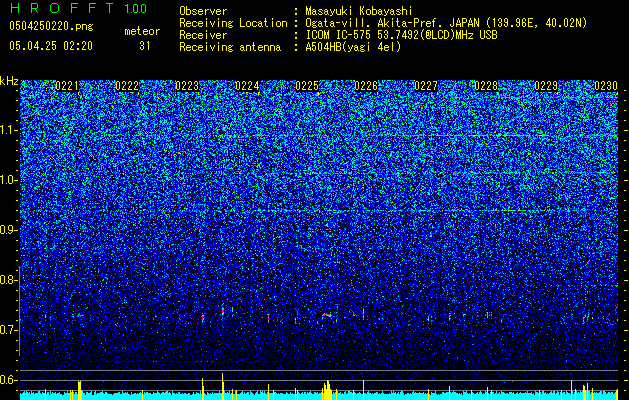Click the tall yellow power spike under 0224
The image size is (629, 400).
point(222,386)
